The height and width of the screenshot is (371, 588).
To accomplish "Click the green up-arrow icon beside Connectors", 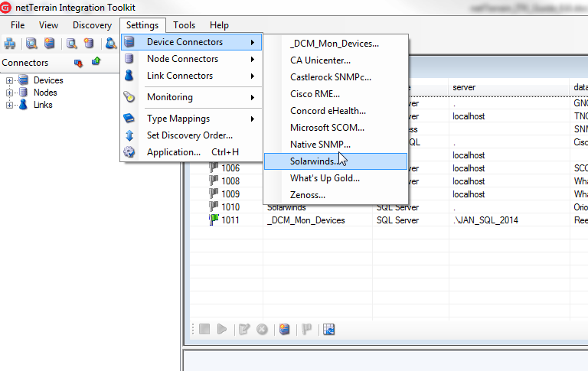I will pyautogui.click(x=96, y=62).
